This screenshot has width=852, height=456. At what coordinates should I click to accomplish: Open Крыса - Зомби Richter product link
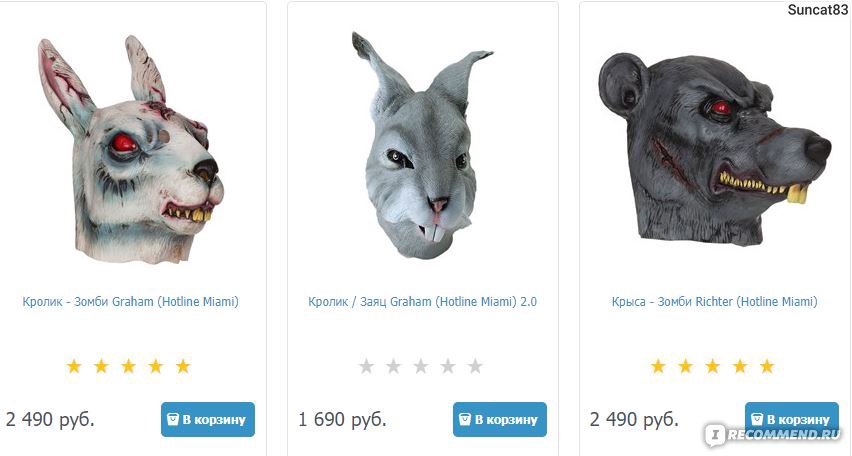pos(715,302)
